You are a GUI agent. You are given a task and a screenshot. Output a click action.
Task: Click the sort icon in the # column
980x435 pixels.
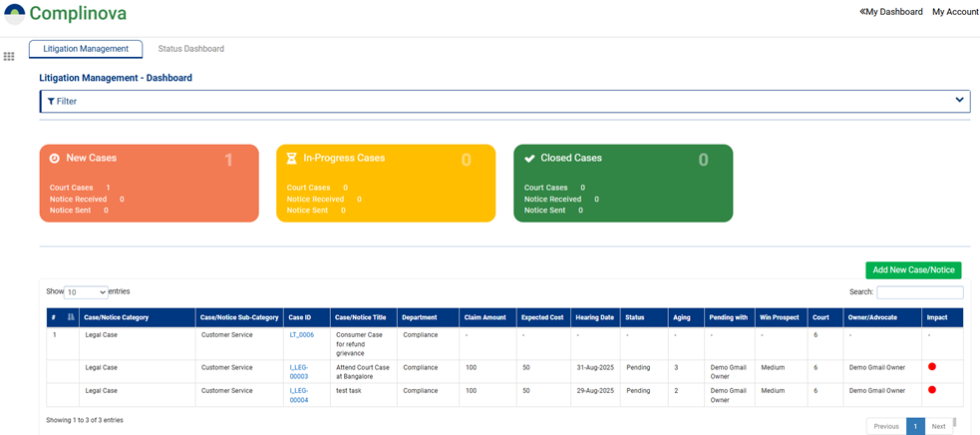coord(70,317)
